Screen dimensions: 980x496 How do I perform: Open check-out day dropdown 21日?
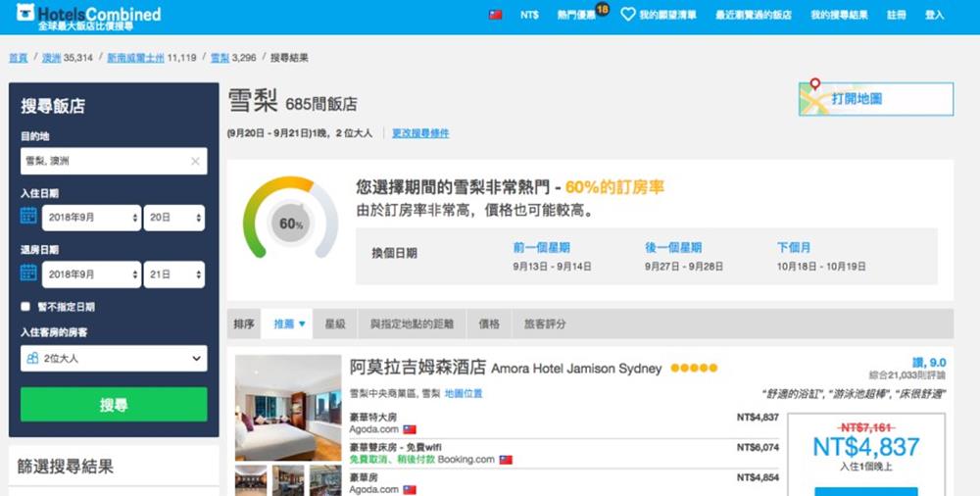pyautogui.click(x=173, y=274)
